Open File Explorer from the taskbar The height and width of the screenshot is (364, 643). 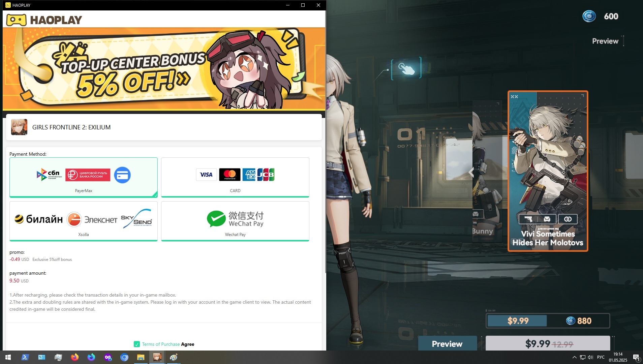pos(141,357)
